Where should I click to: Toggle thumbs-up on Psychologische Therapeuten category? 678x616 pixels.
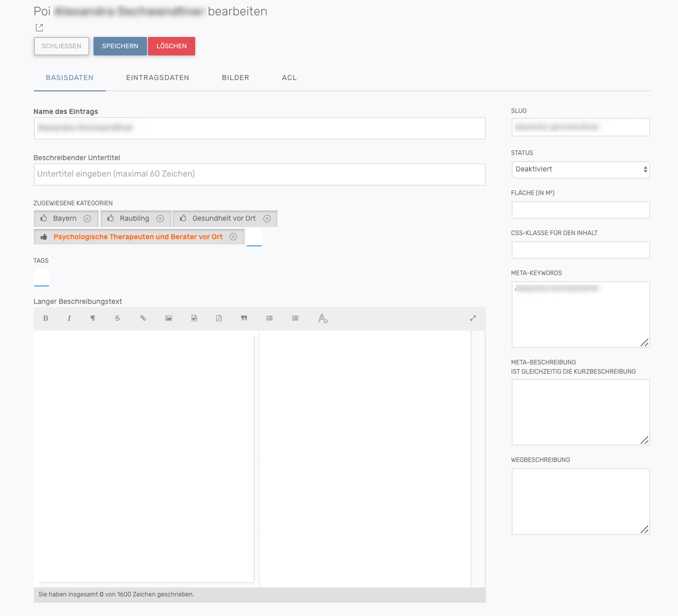(x=44, y=237)
